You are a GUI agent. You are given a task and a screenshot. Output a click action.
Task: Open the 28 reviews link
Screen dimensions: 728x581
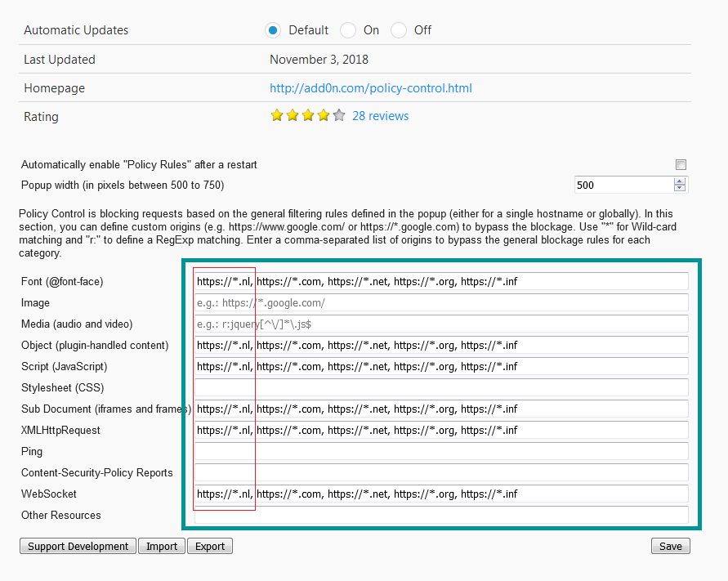click(x=380, y=116)
